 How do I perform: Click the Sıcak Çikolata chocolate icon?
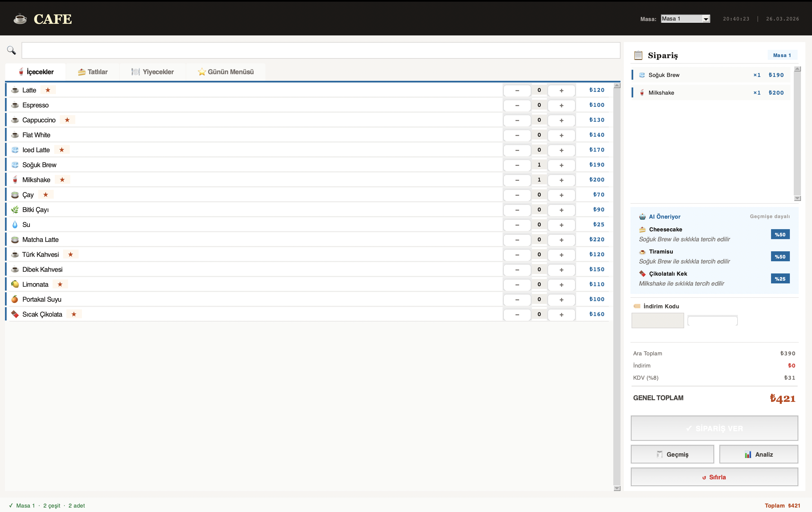tap(15, 314)
